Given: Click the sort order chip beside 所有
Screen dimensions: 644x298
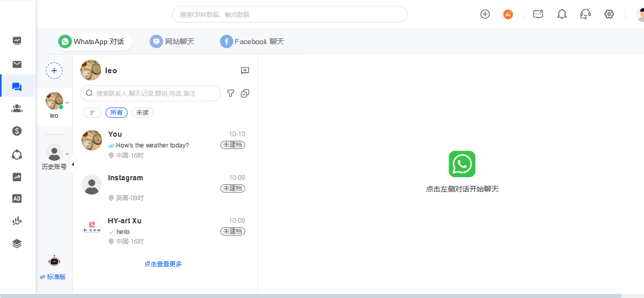Looking at the screenshot, I should (92, 113).
